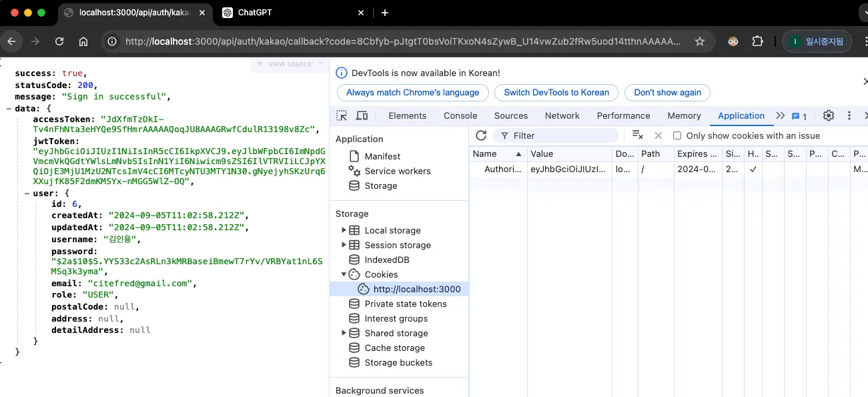Image resolution: width=868 pixels, height=397 pixels.
Task: Refresh the cookies table
Action: [481, 135]
